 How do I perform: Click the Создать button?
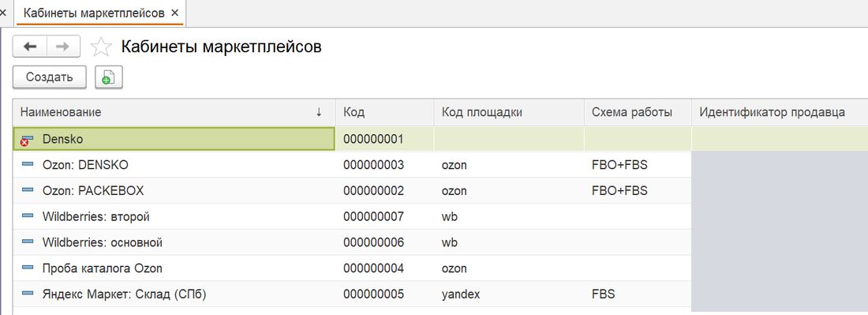pos(49,77)
